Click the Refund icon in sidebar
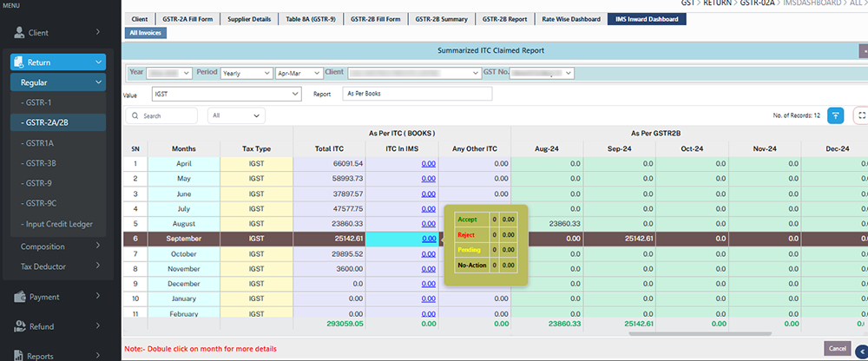The image size is (868, 361). [19, 326]
